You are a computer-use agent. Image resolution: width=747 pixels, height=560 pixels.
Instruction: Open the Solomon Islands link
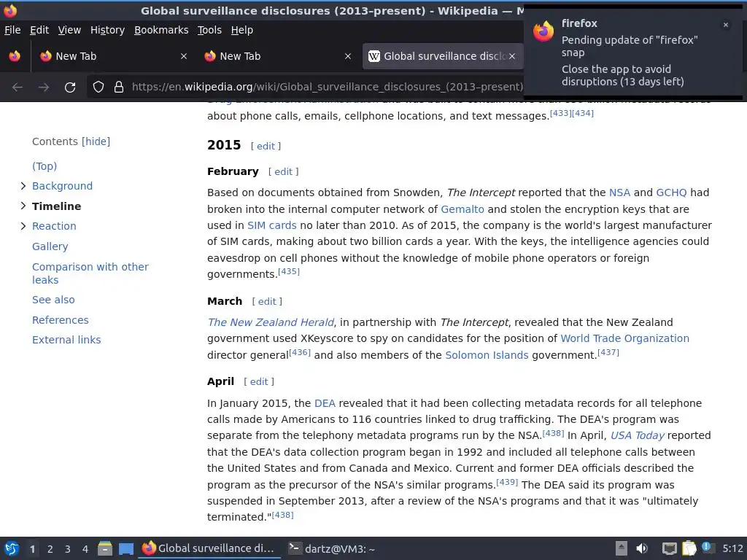(x=487, y=355)
